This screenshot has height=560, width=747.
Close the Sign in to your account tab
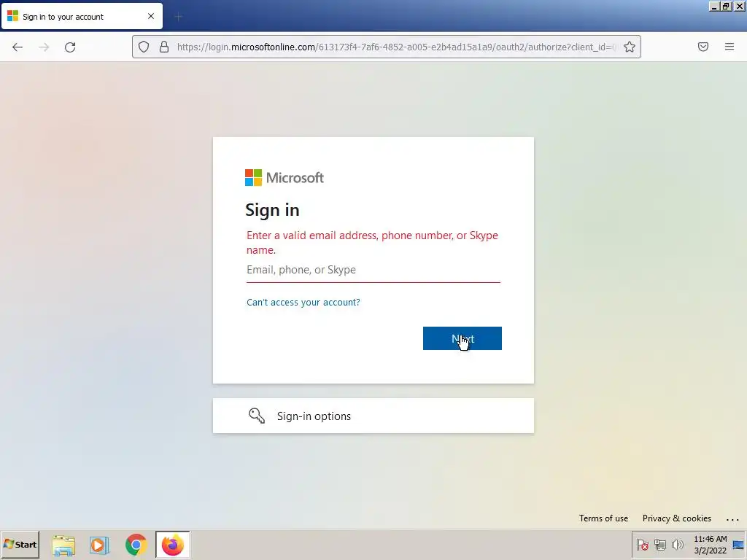point(151,16)
